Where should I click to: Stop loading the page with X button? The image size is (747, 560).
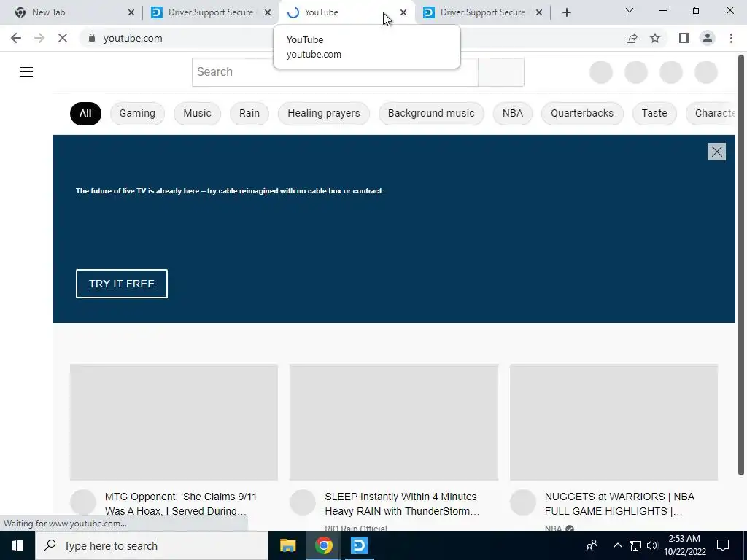[x=63, y=38]
